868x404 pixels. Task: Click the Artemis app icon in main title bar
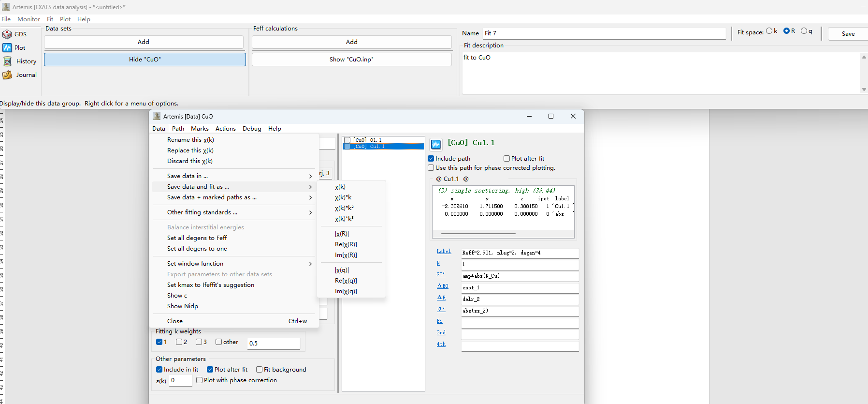pyautogui.click(x=6, y=7)
